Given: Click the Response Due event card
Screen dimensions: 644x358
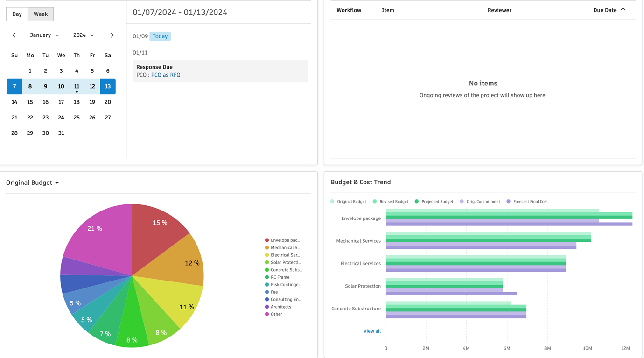Looking at the screenshot, I should click(x=220, y=71).
